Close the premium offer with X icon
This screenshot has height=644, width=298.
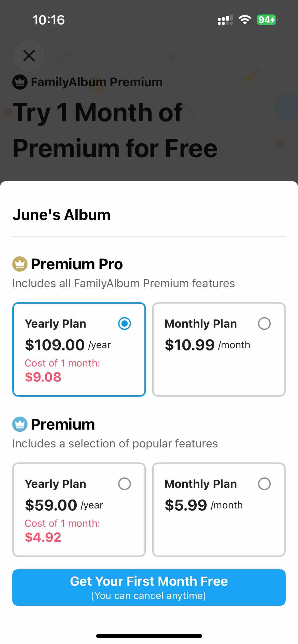tap(29, 56)
